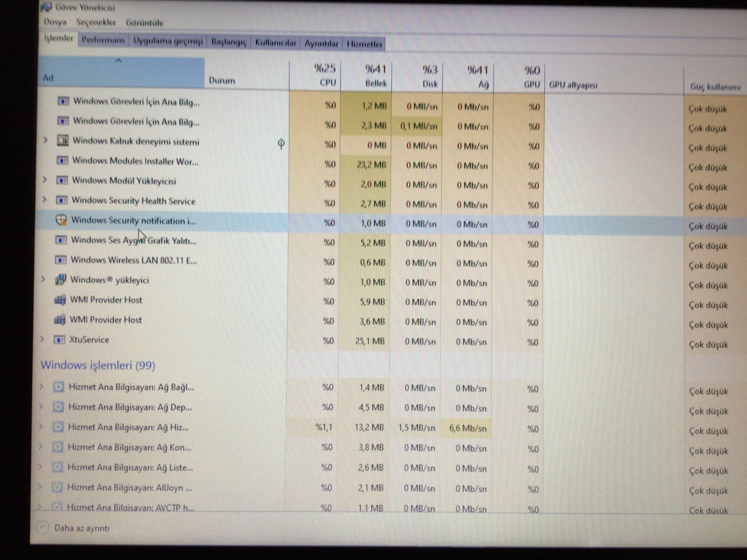Expand Hizmet Ana Bilgisayarı: Ağ Bağl... row
The height and width of the screenshot is (560, 747).
point(41,386)
